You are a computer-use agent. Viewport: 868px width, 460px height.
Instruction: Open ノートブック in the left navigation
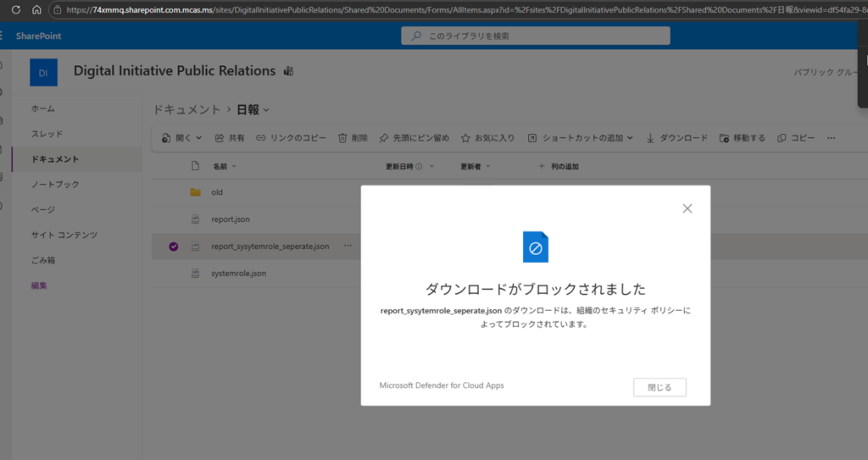click(55, 185)
